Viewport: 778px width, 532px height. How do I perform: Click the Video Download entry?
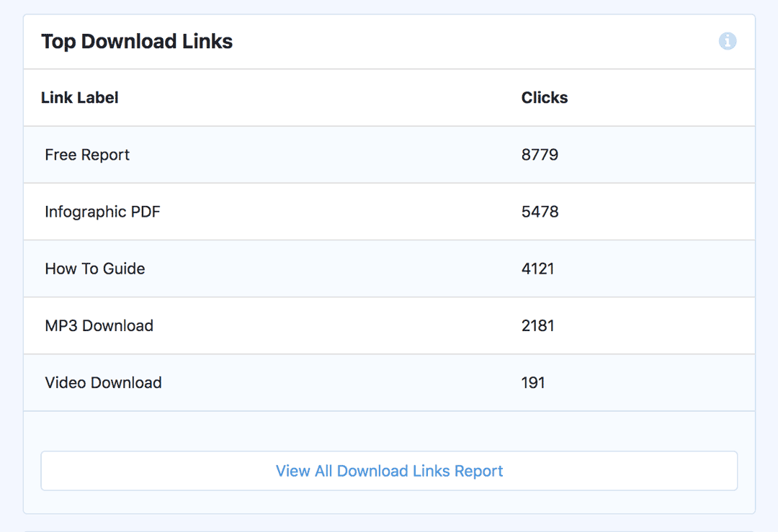288,382
